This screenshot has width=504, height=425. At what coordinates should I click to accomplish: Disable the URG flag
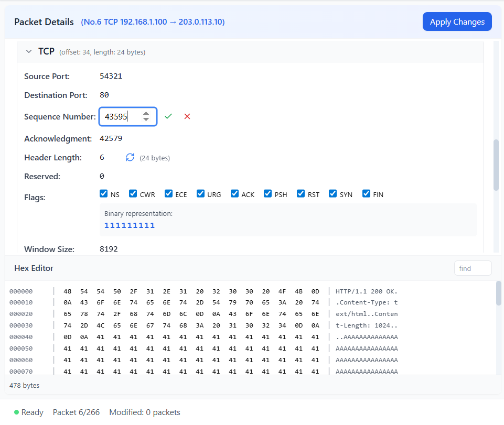coord(200,193)
